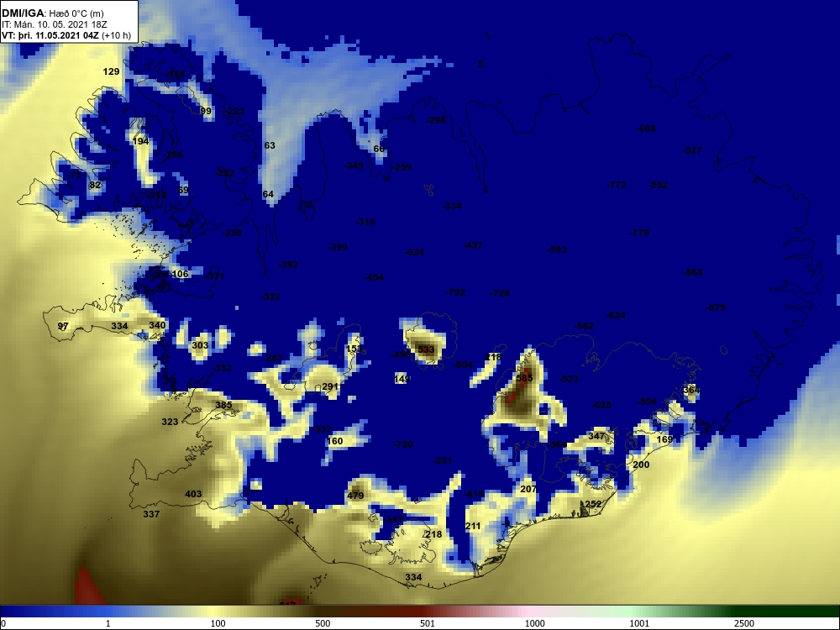Click the map value "211"
This screenshot has height=630, width=840.
[473, 526]
